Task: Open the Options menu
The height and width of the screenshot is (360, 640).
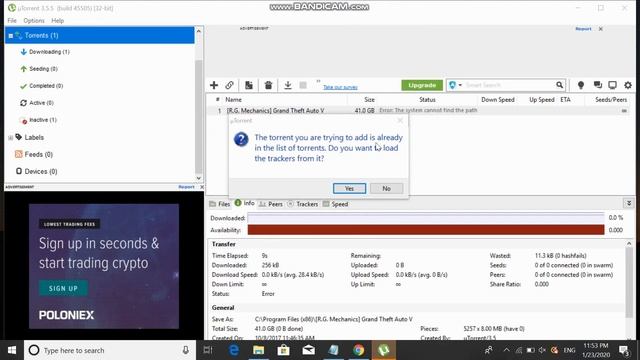Action: pos(34,20)
